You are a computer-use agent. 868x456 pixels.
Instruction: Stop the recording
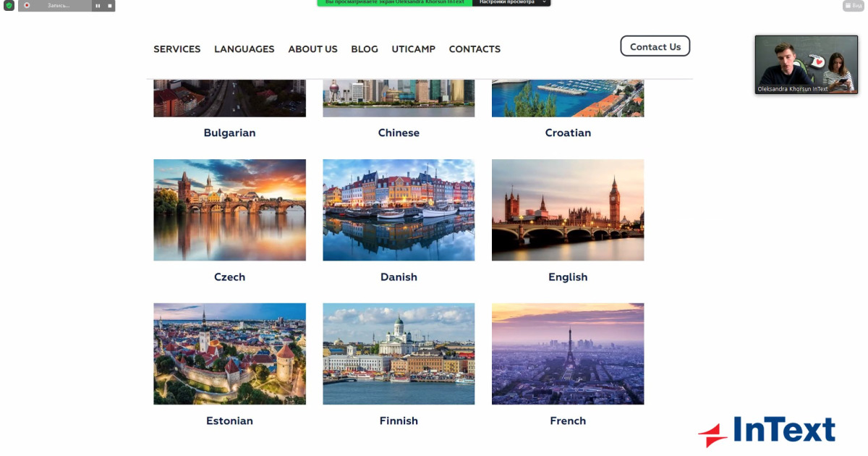[x=110, y=5]
